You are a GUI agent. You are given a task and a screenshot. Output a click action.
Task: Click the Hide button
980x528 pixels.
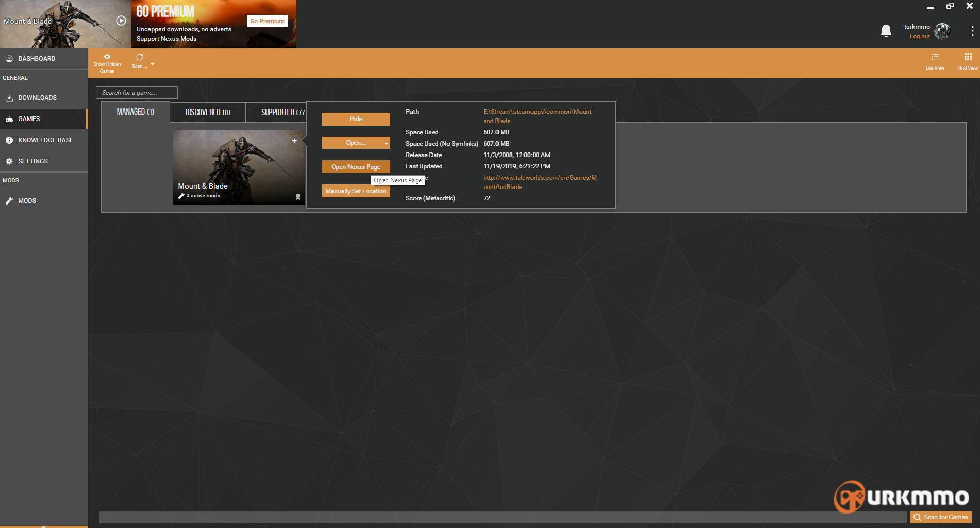click(356, 119)
